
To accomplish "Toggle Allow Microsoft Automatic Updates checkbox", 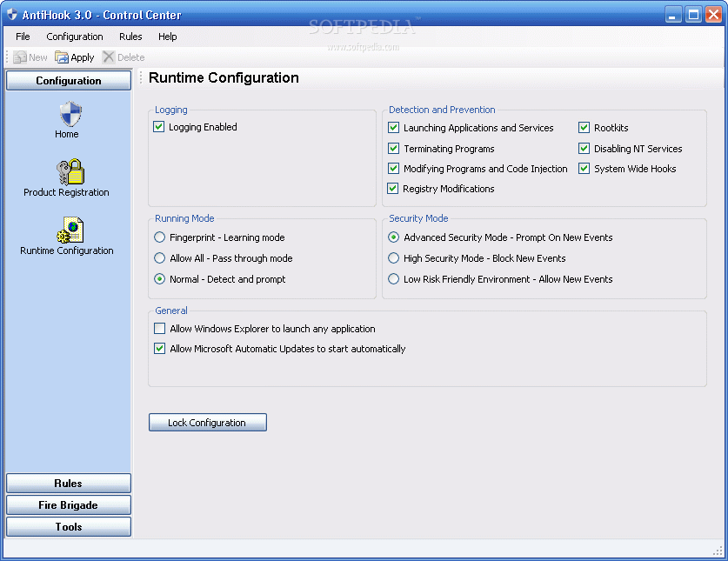I will coord(160,349).
